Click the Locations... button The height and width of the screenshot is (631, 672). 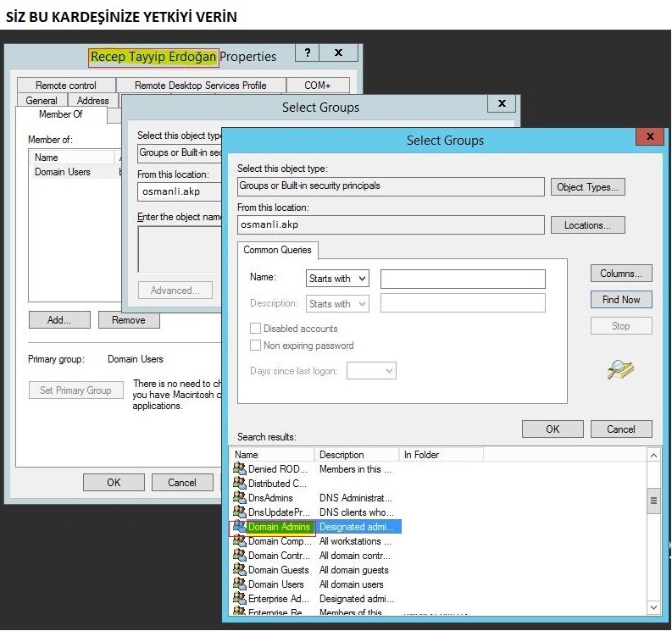tap(587, 225)
